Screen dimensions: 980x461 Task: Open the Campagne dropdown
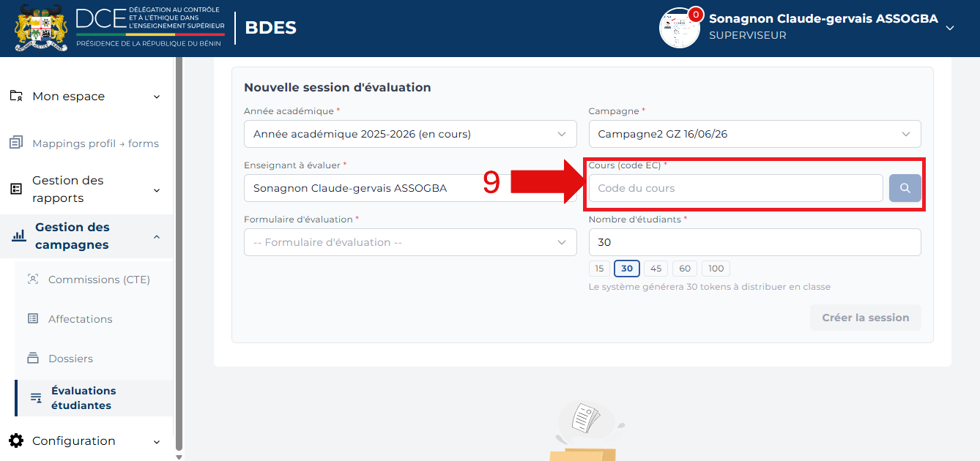point(754,134)
